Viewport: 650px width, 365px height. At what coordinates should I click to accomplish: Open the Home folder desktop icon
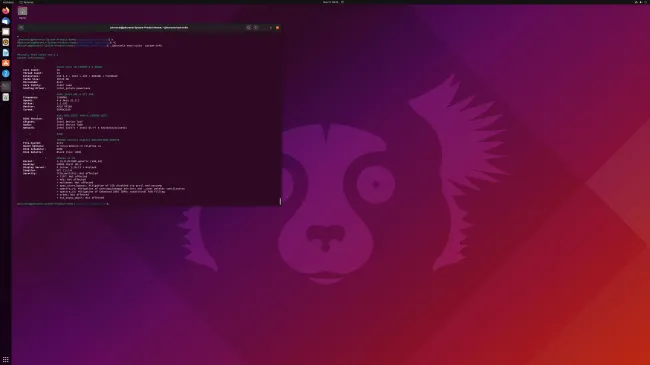22,13
